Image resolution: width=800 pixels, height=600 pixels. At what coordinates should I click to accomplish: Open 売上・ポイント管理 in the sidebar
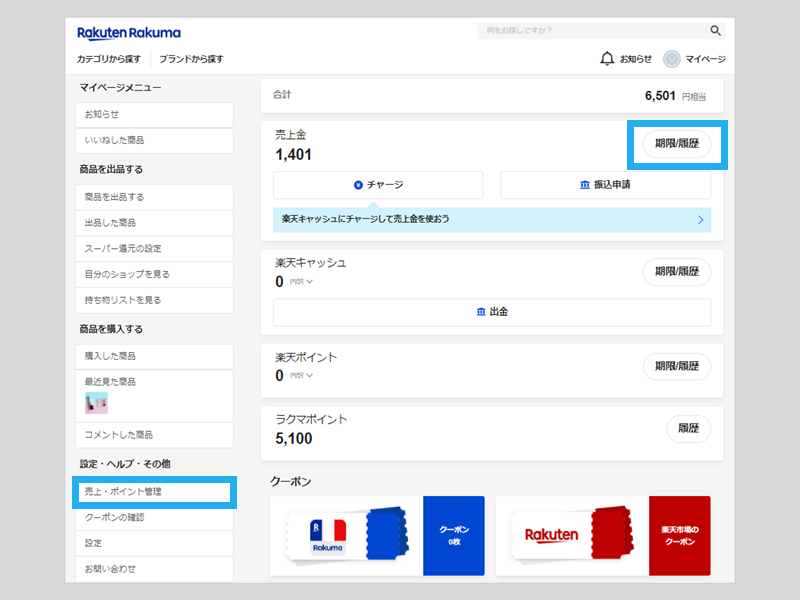155,492
